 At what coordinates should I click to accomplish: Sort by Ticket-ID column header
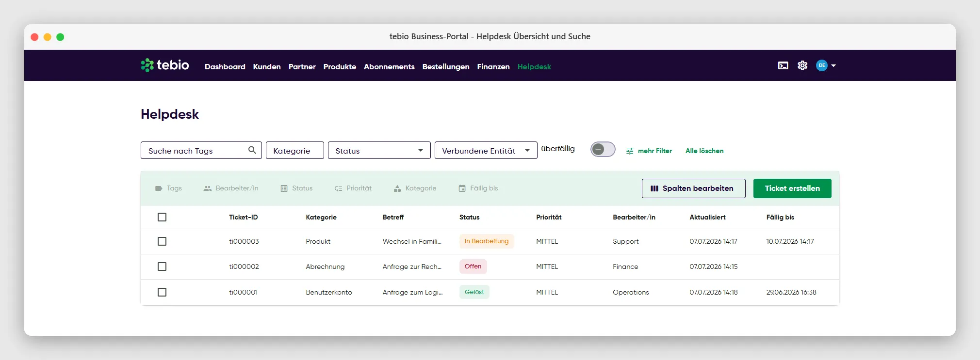(x=244, y=217)
